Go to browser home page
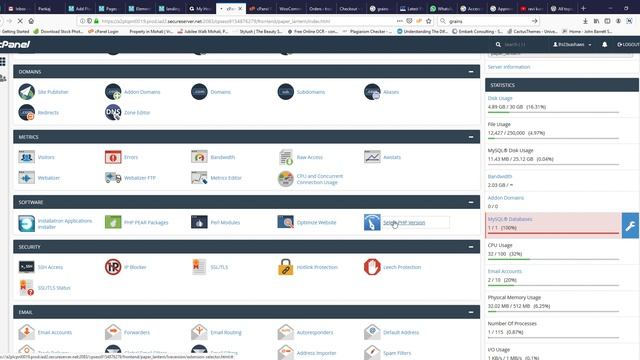 (31, 21)
